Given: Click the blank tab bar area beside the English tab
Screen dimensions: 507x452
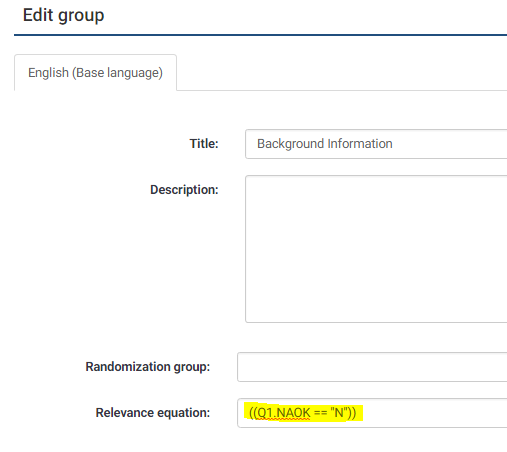Looking at the screenshot, I should (342, 72).
